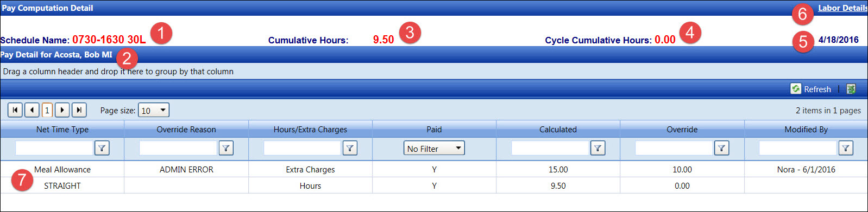The height and width of the screenshot is (212, 868).
Task: Expand the Page size dropdown
Action: [x=154, y=110]
